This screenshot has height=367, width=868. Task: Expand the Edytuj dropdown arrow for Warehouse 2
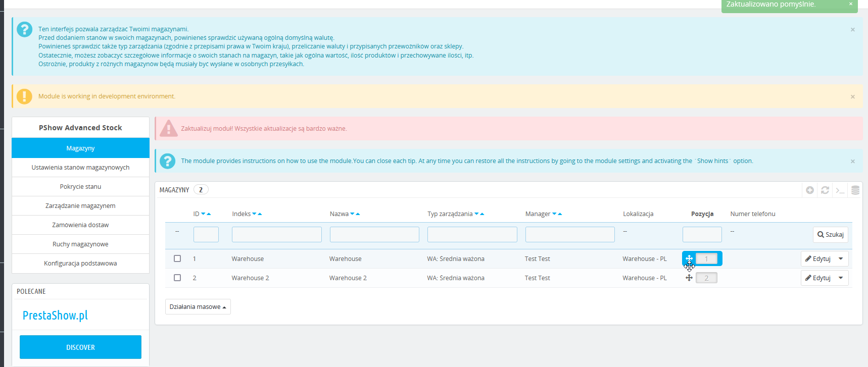coord(841,278)
